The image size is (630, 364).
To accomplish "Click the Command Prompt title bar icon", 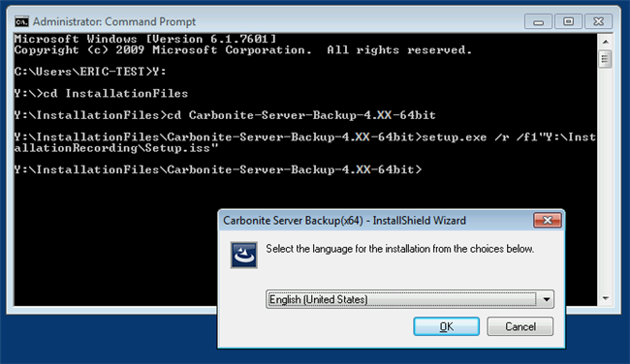I will [x=21, y=21].
